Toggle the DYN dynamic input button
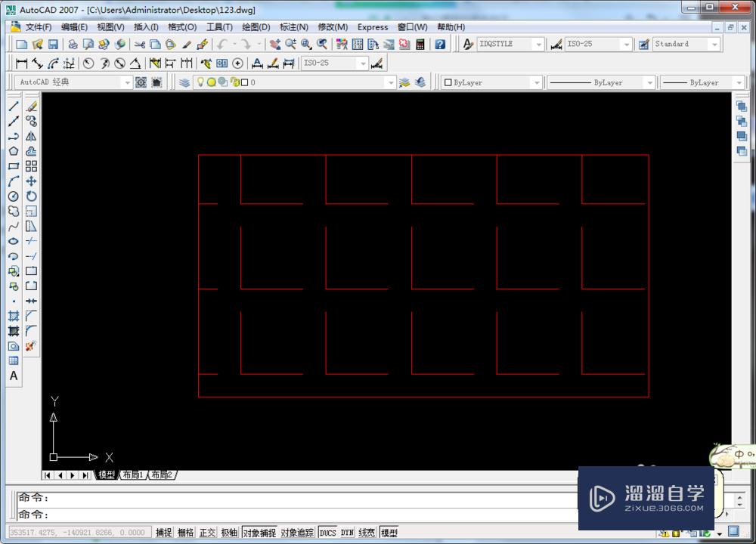The height and width of the screenshot is (544, 756). 347,532
